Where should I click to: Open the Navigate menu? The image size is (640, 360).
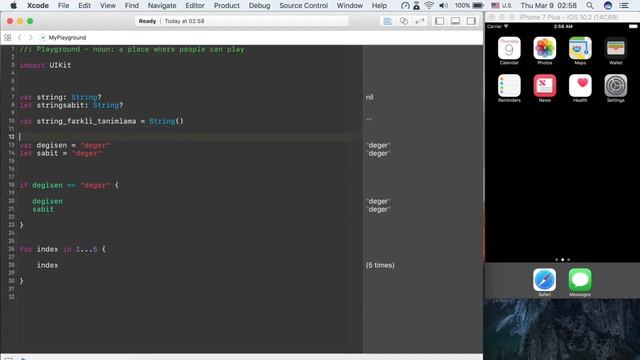(x=162, y=5)
